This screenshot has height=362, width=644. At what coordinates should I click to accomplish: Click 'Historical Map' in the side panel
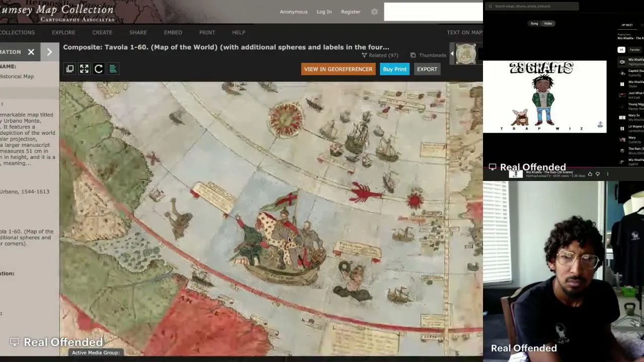coord(17,76)
